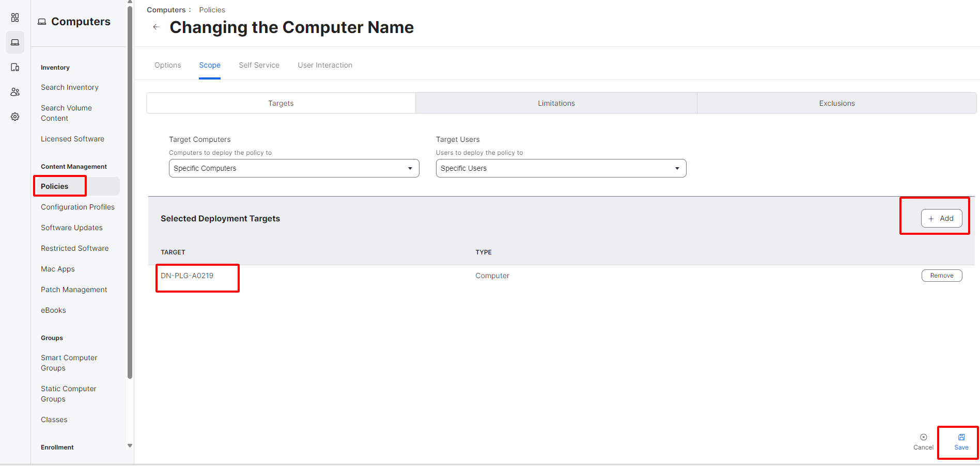Select the Computers laptop icon in rail
Image resolution: width=980 pixels, height=466 pixels.
[15, 42]
